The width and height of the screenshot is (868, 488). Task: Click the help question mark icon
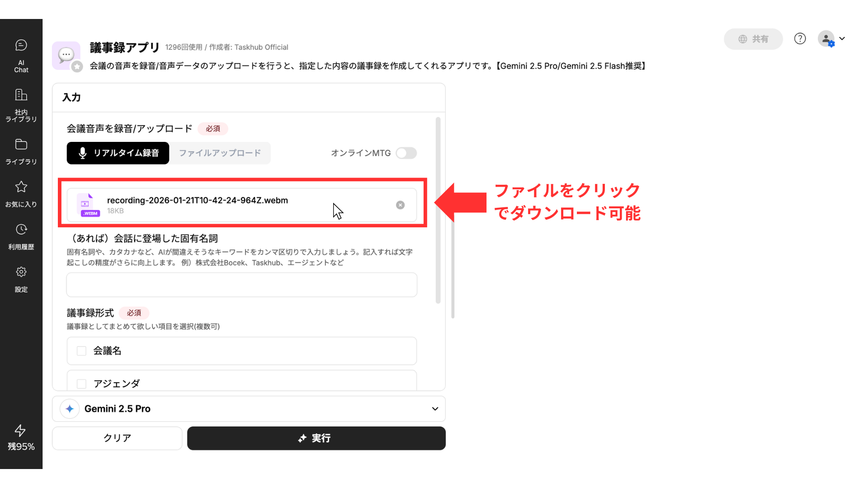(x=800, y=39)
